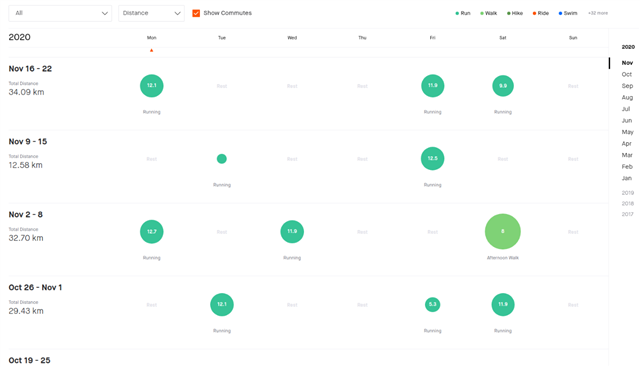Jump to Jun in month navigator
The image size is (640, 367).
627,120
